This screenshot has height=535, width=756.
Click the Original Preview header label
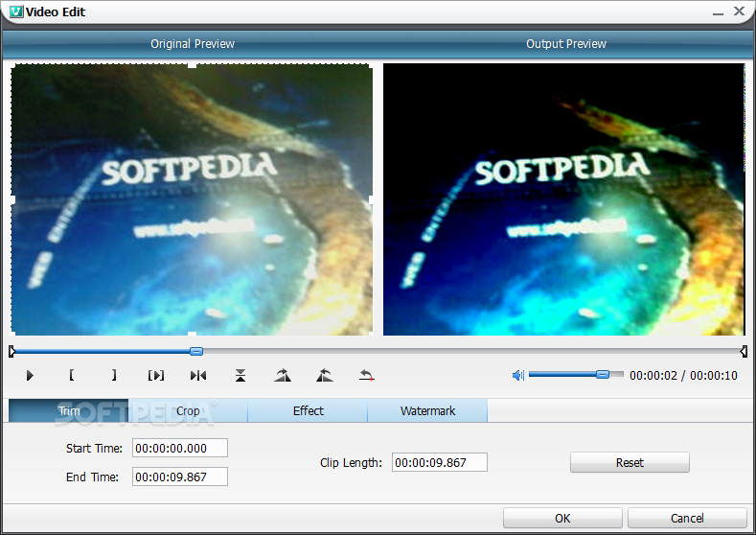tap(193, 44)
